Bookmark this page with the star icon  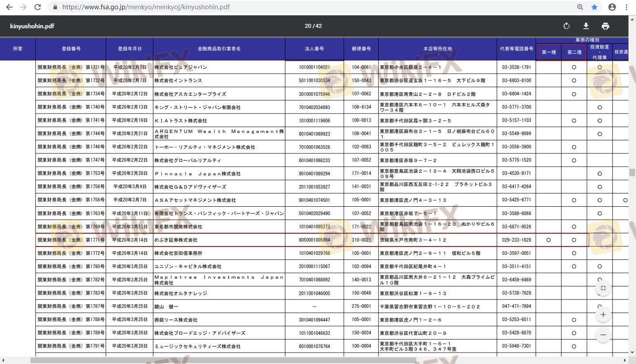[594, 7]
